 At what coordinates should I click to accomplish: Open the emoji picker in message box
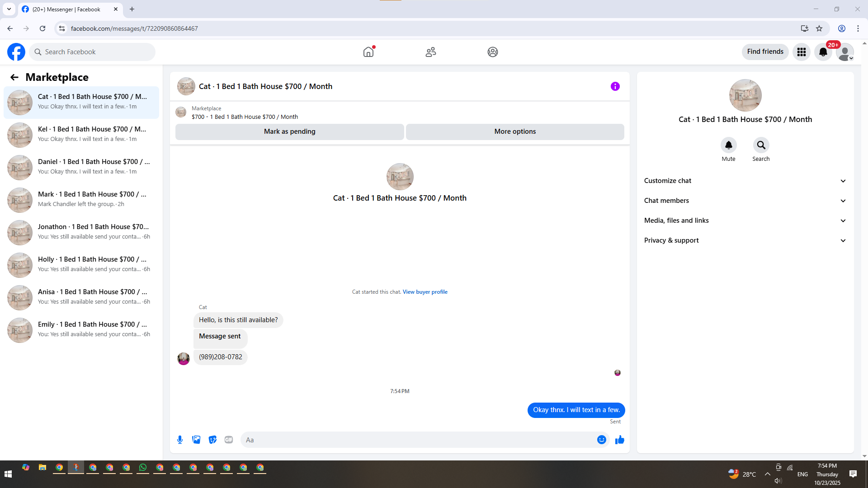(x=601, y=440)
